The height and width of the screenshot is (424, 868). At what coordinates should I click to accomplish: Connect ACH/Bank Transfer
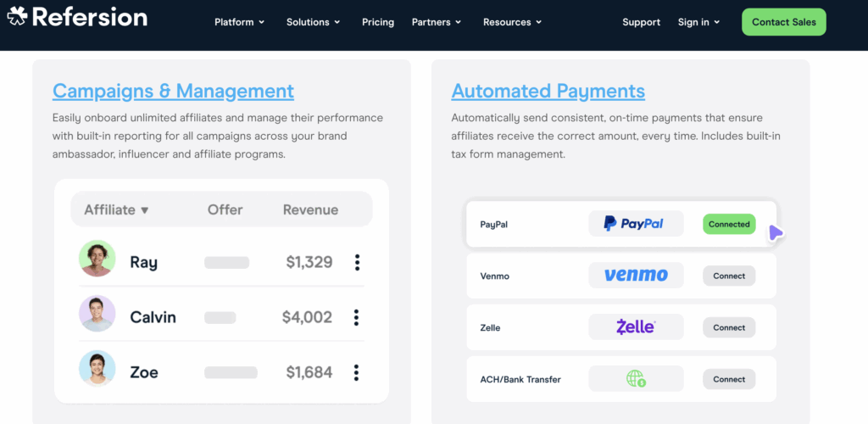[x=729, y=379]
